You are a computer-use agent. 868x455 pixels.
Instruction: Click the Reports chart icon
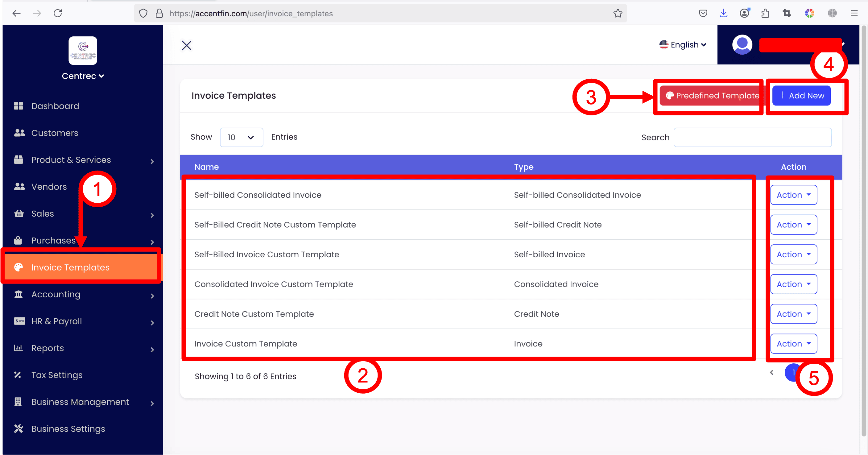[x=18, y=348]
